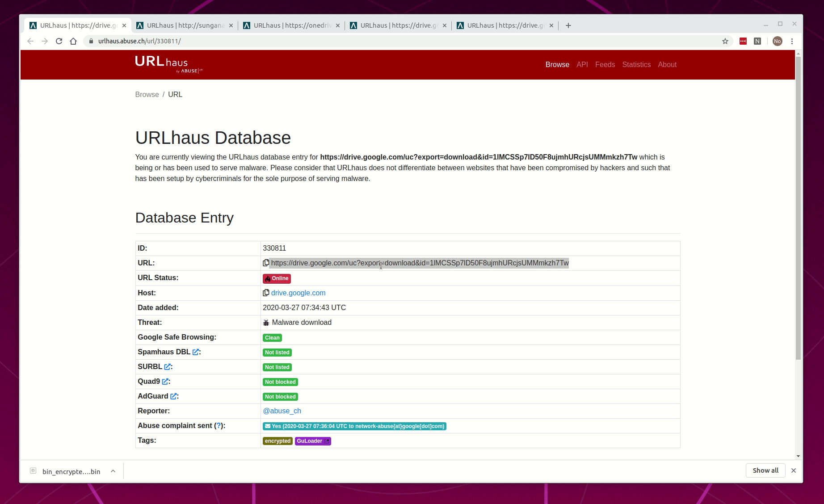View site security lock icon
Screen dimensions: 824x504
point(91,41)
